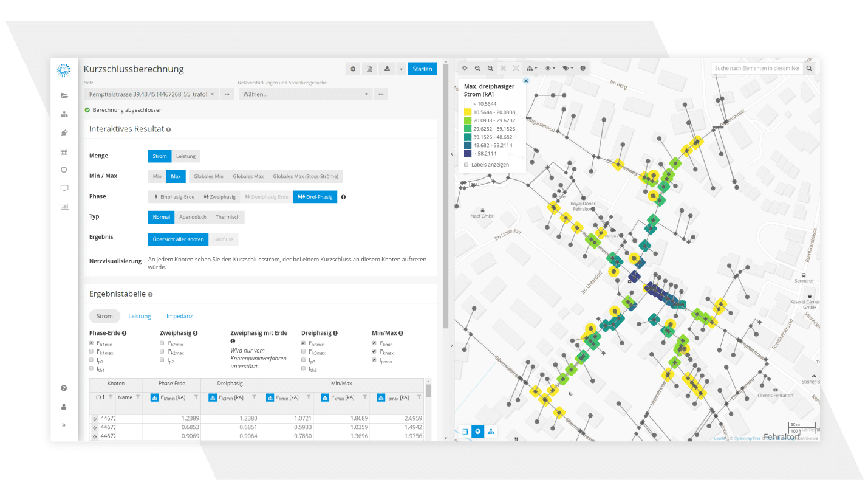This screenshot has width=868, height=499.
Task: Switch to the Leistung tab in Ergebnistabelle
Action: [140, 316]
